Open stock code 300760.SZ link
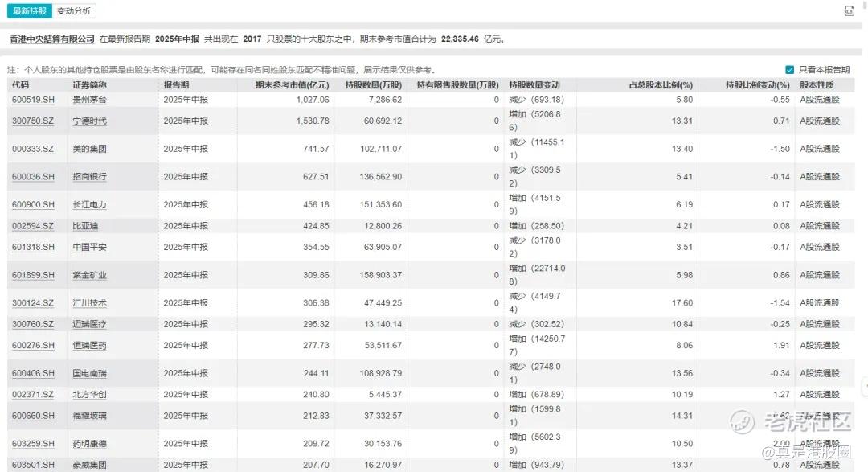868x472 pixels. click(33, 324)
